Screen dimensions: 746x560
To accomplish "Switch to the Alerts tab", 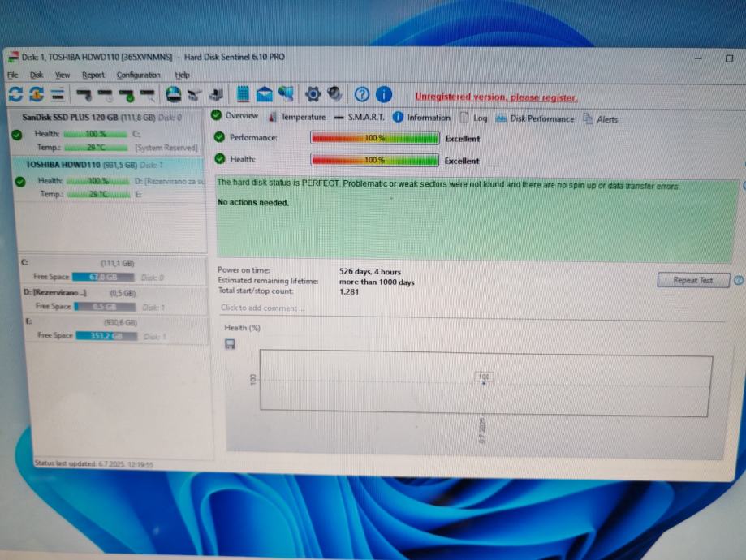I will tap(601, 119).
